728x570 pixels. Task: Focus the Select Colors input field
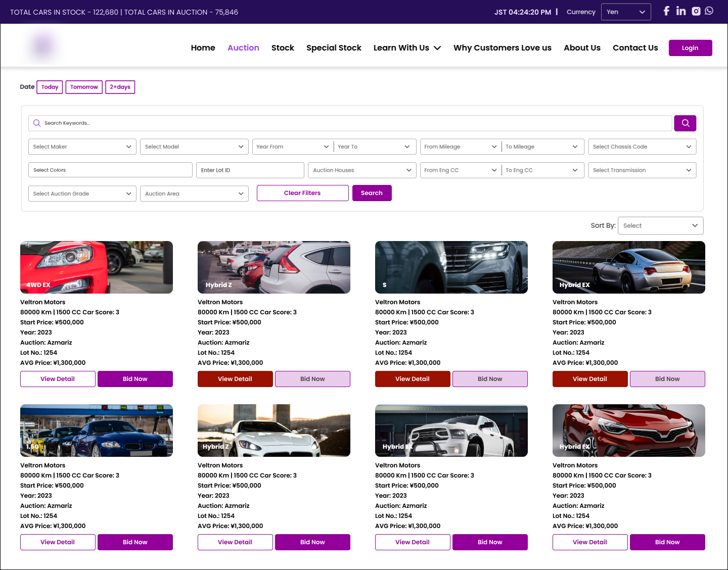[x=110, y=170]
